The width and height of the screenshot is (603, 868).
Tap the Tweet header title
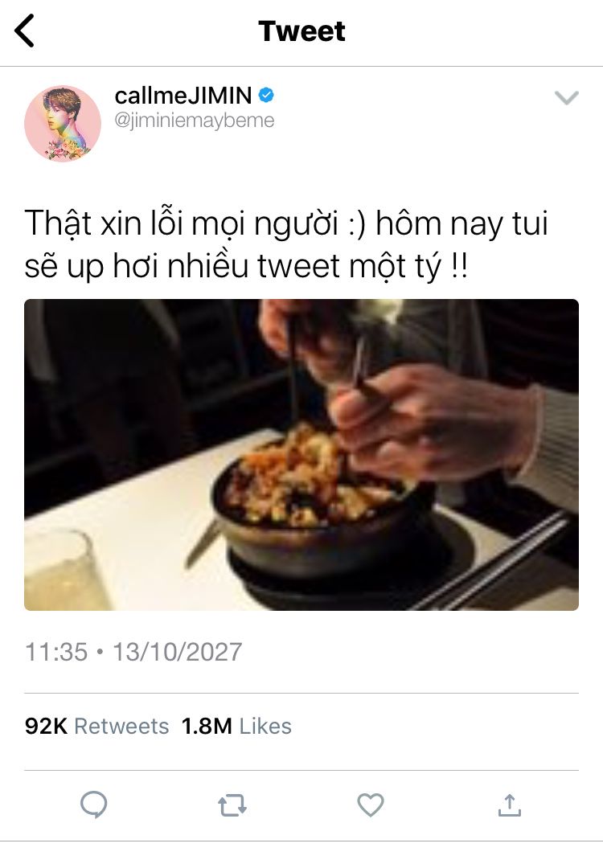click(301, 31)
